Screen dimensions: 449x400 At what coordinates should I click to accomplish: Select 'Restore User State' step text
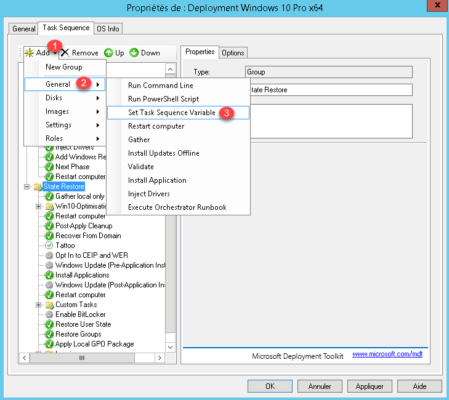(83, 324)
